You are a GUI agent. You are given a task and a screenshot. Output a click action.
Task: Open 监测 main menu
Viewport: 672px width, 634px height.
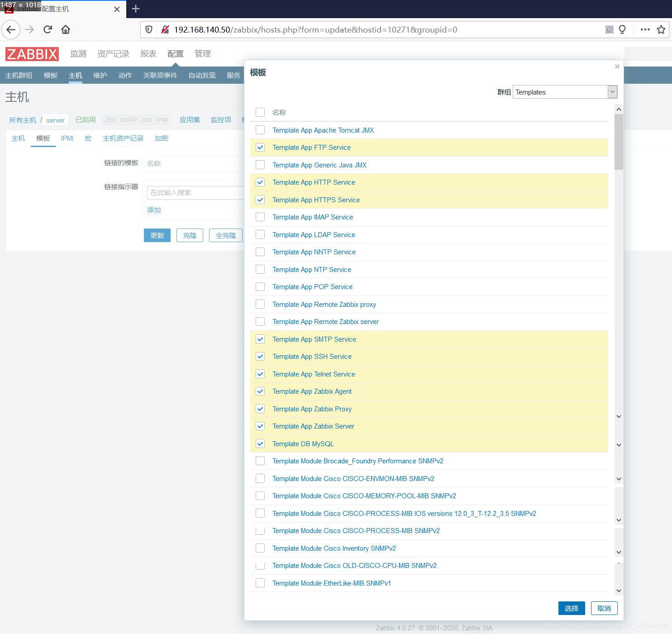click(x=78, y=54)
